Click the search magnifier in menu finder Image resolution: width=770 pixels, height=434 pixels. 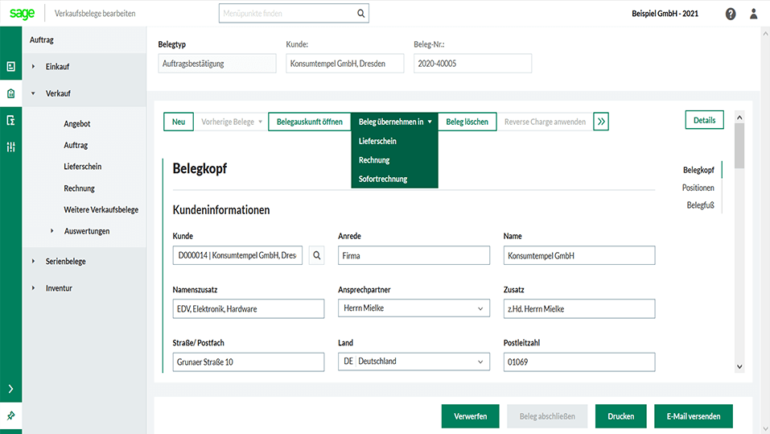tap(361, 13)
